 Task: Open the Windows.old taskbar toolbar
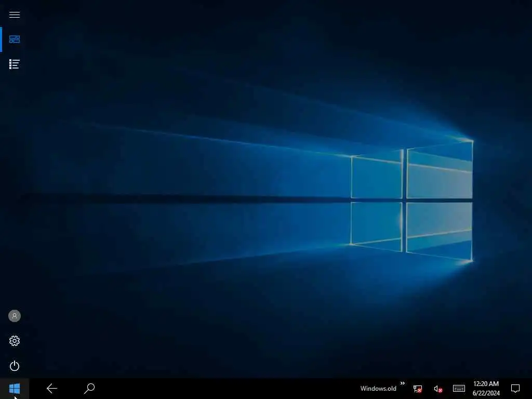(378, 389)
